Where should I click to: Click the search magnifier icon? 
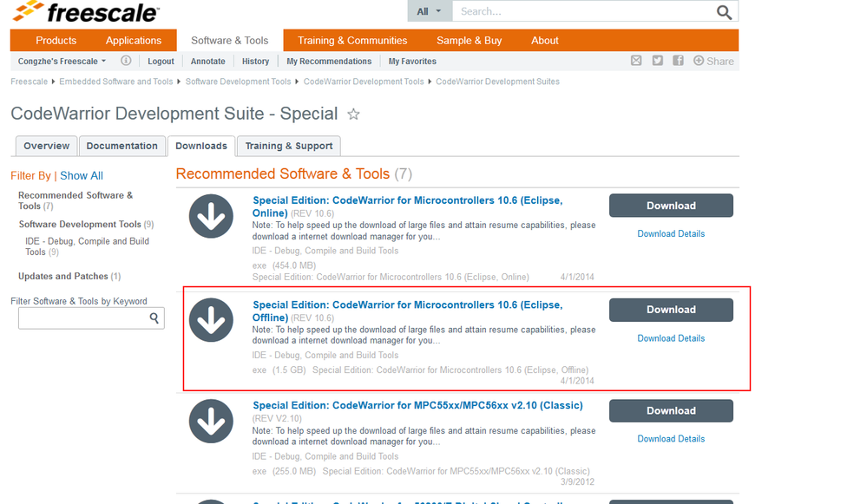click(724, 12)
